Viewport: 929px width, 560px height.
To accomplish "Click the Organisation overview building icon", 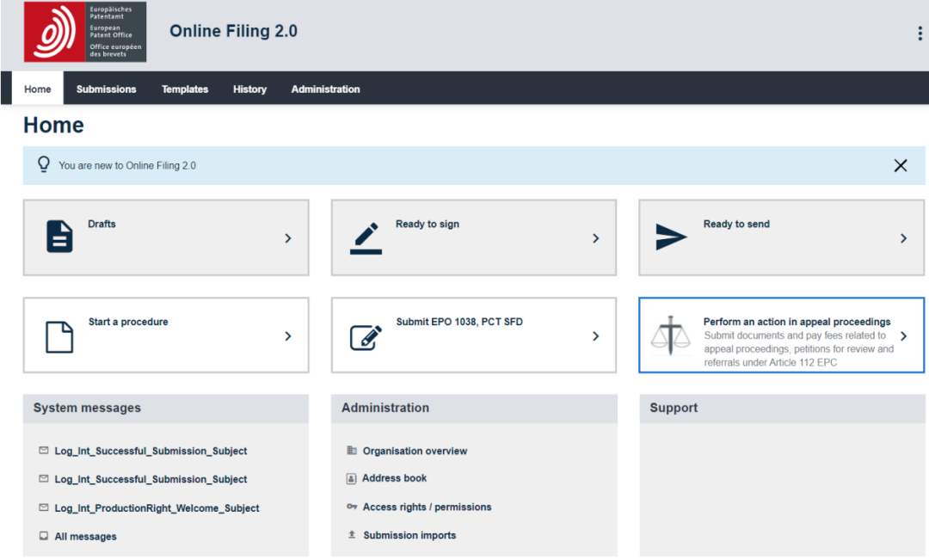I will pos(351,451).
